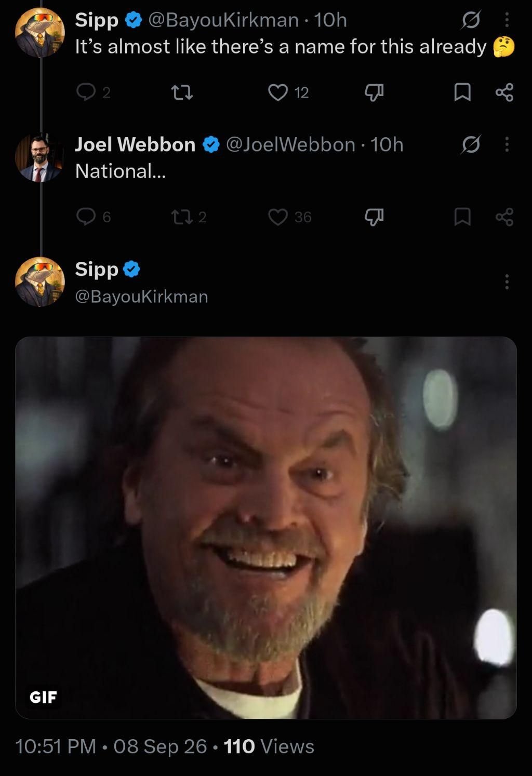Bookmark Sipp's first tweet

point(462,92)
